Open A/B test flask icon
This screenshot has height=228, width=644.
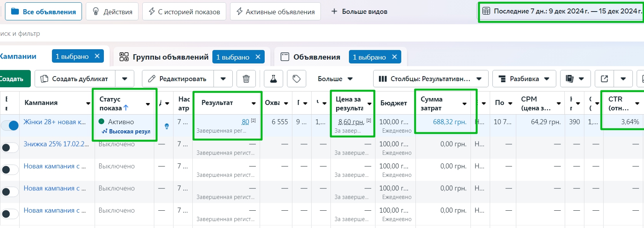[274, 79]
